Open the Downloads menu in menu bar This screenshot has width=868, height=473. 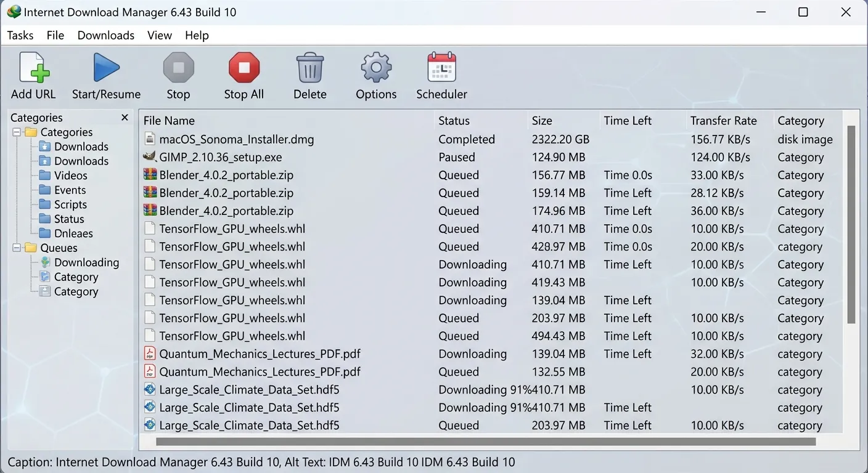(106, 35)
